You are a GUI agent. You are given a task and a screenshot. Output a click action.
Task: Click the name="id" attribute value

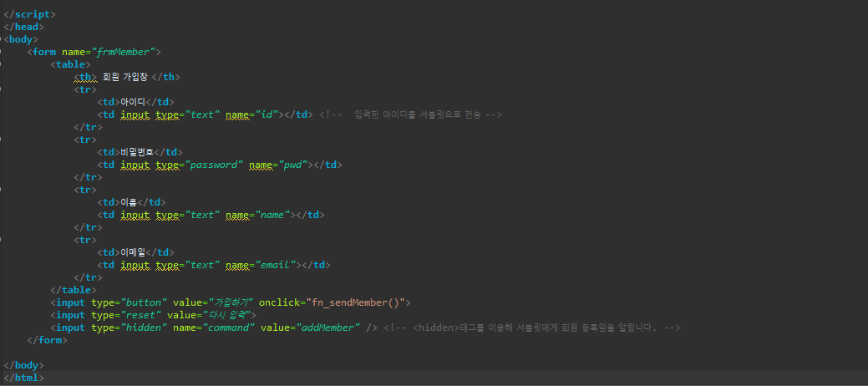(x=266, y=114)
